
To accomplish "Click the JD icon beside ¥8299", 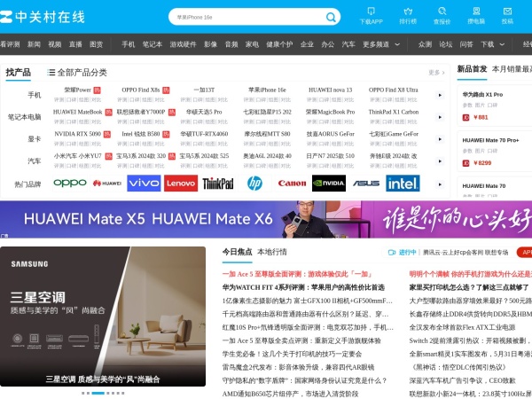I will coord(465,163).
